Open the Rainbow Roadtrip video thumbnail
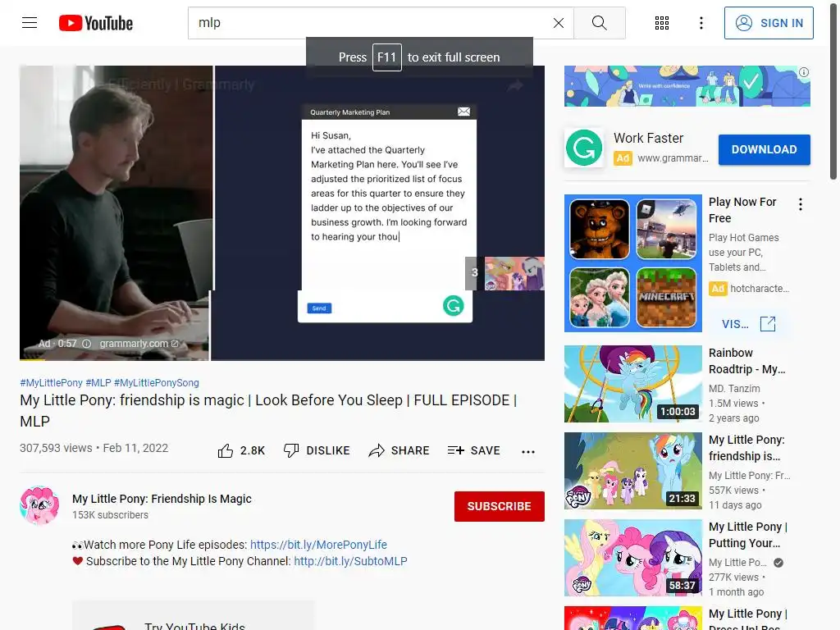 (x=632, y=384)
